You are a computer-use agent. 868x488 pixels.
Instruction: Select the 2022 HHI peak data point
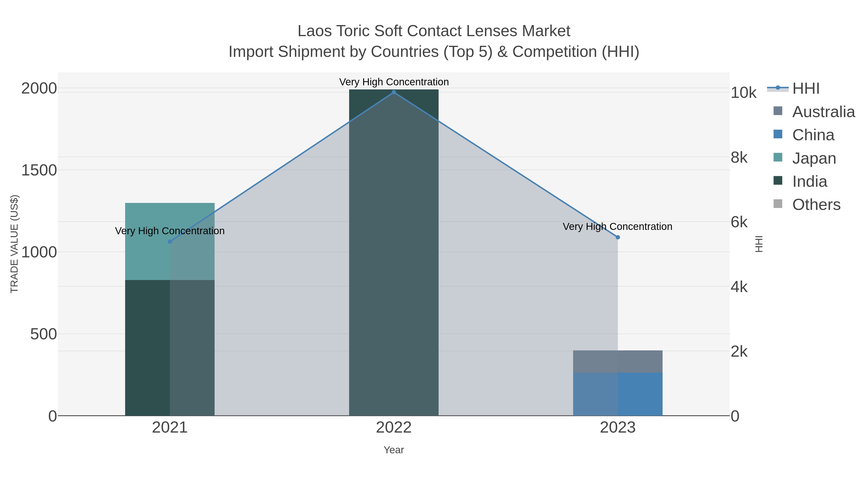click(393, 92)
